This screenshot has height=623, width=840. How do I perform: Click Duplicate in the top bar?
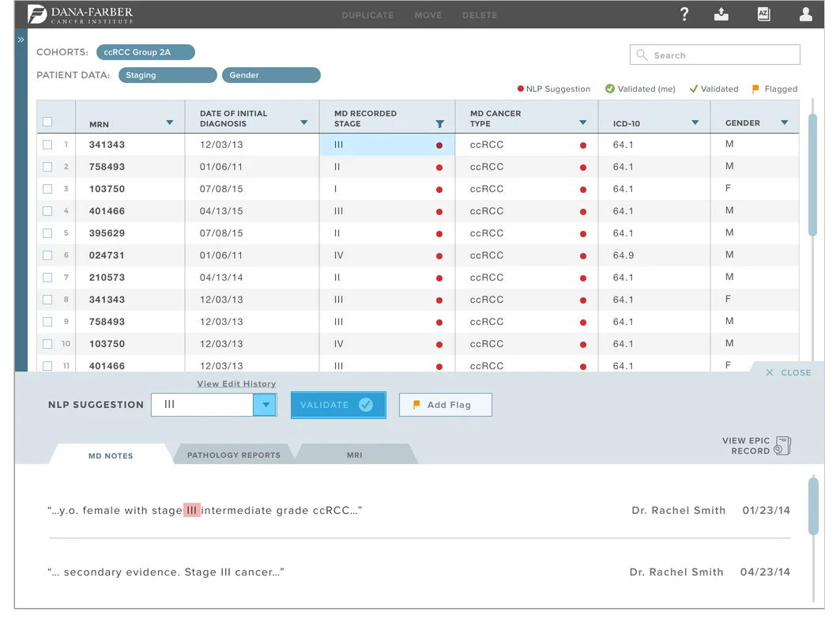coord(367,15)
